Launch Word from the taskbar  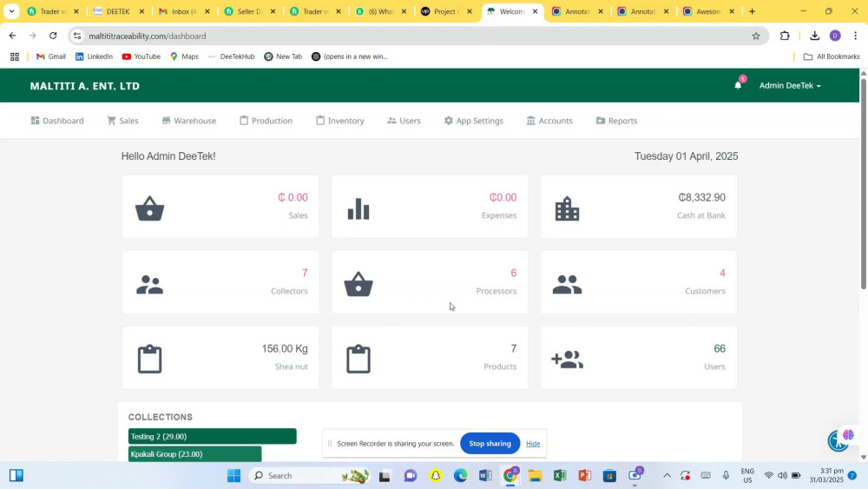pyautogui.click(x=485, y=476)
